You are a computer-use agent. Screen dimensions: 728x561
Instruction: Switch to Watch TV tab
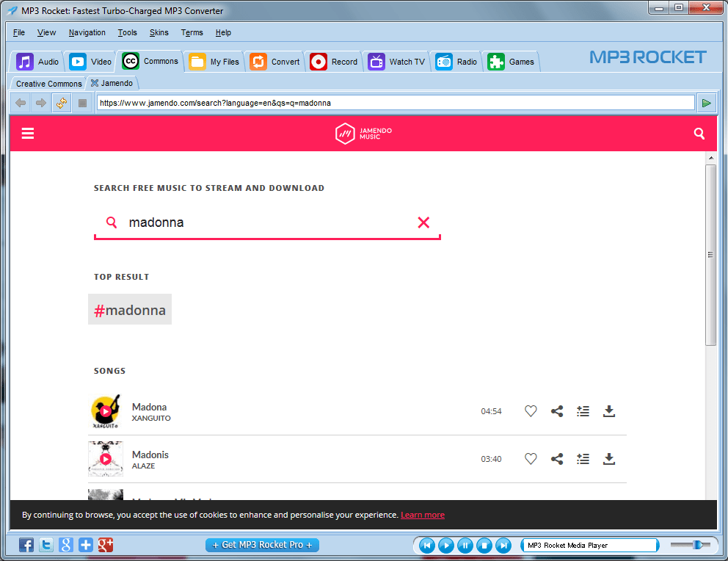[396, 62]
